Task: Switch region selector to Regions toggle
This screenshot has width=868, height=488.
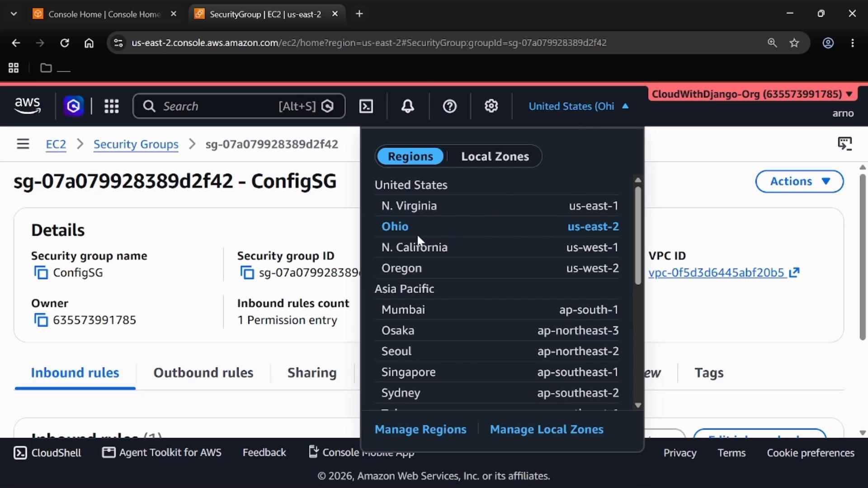Action: point(410,156)
